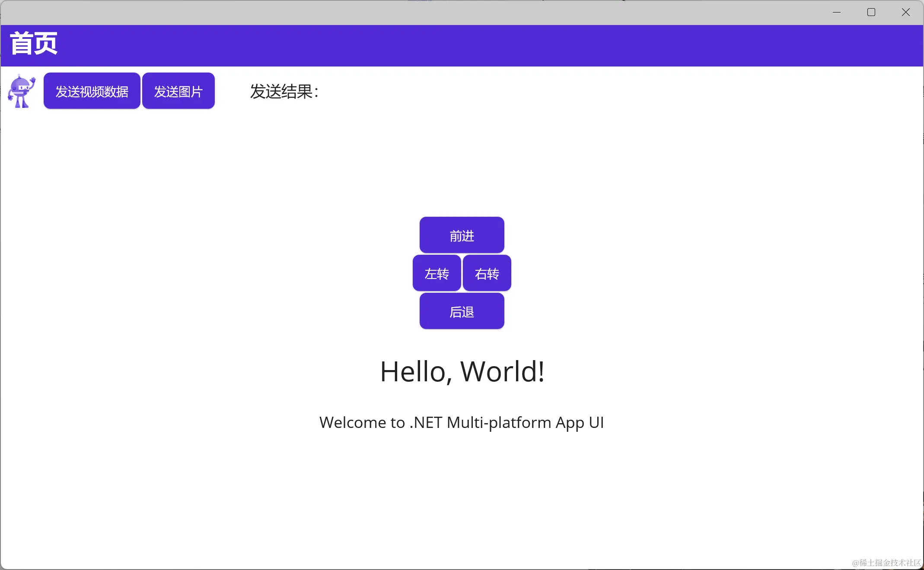Move forward with the 前进 button
The width and height of the screenshot is (924, 570).
click(x=462, y=235)
